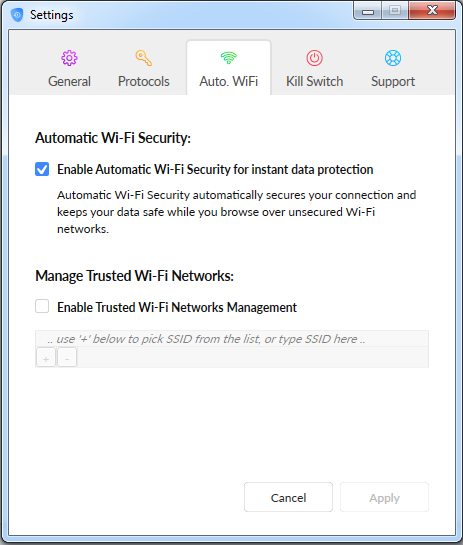This screenshot has height=545, width=463.
Task: Disable the Automatic Wi-Fi Security checkbox
Action: coord(42,169)
